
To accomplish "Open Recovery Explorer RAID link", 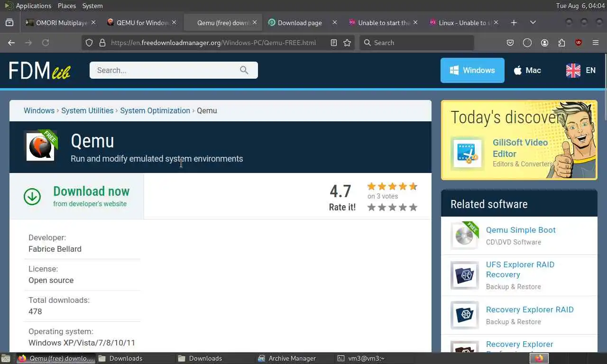I will 530,309.
